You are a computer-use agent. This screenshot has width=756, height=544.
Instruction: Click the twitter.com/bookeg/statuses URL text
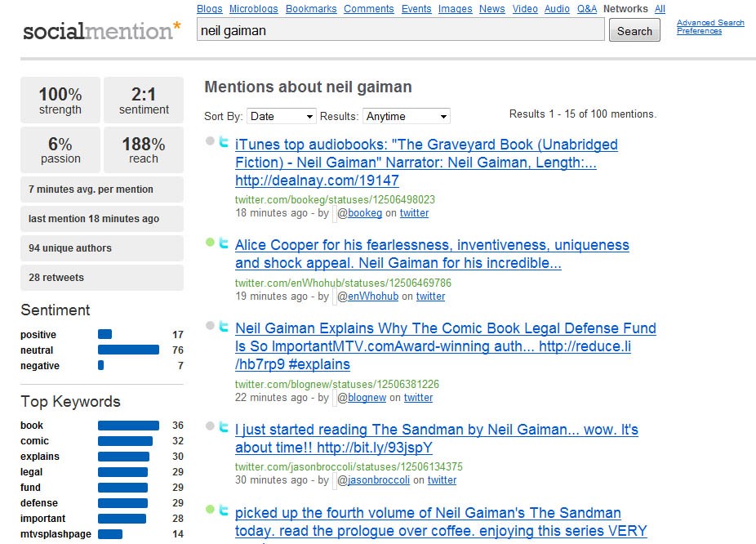pyautogui.click(x=335, y=199)
